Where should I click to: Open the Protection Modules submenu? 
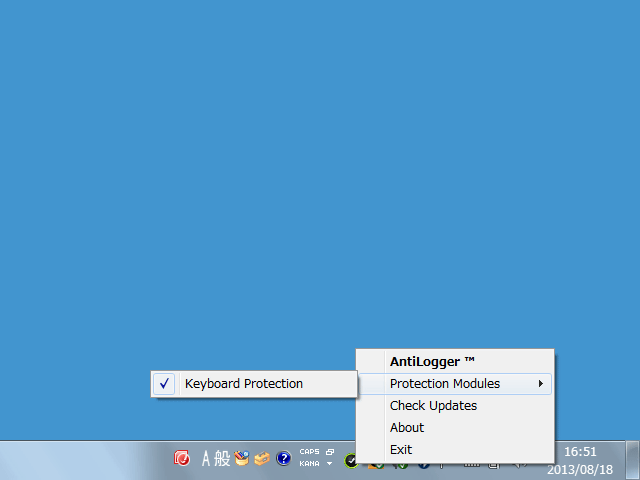(x=455, y=384)
